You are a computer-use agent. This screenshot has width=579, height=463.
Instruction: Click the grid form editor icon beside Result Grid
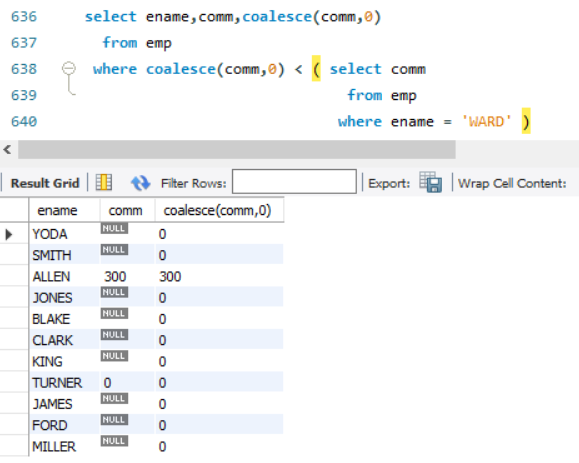pos(104,182)
